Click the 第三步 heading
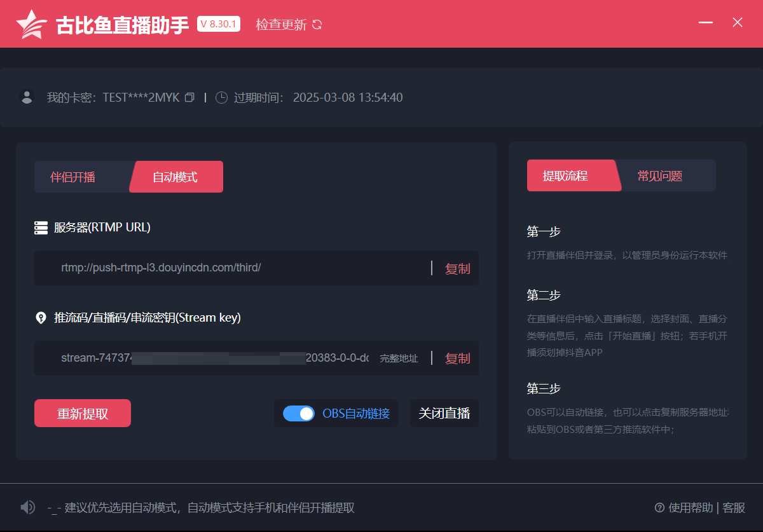The image size is (763, 532). click(544, 388)
